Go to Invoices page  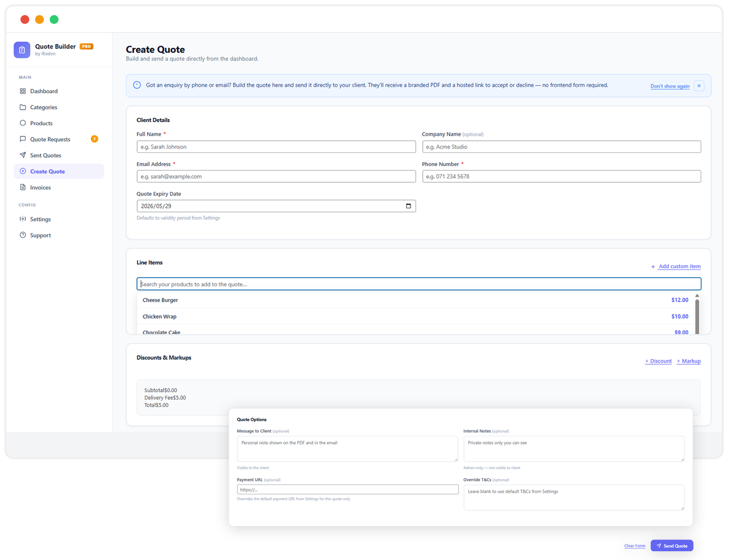tap(58, 187)
